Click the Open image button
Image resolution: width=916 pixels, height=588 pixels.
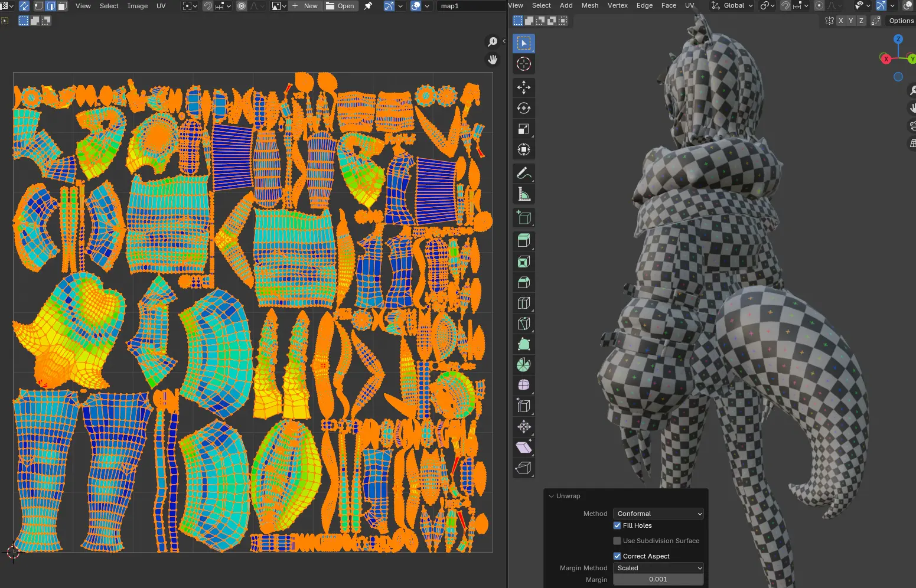point(341,6)
